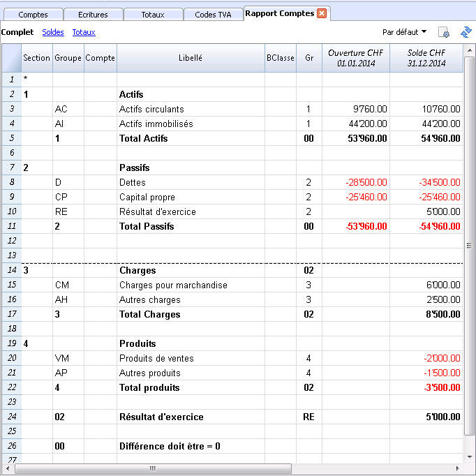Viewport: 476px width, 476px height.
Task: Select the Codes TVA tab
Action: point(213,15)
